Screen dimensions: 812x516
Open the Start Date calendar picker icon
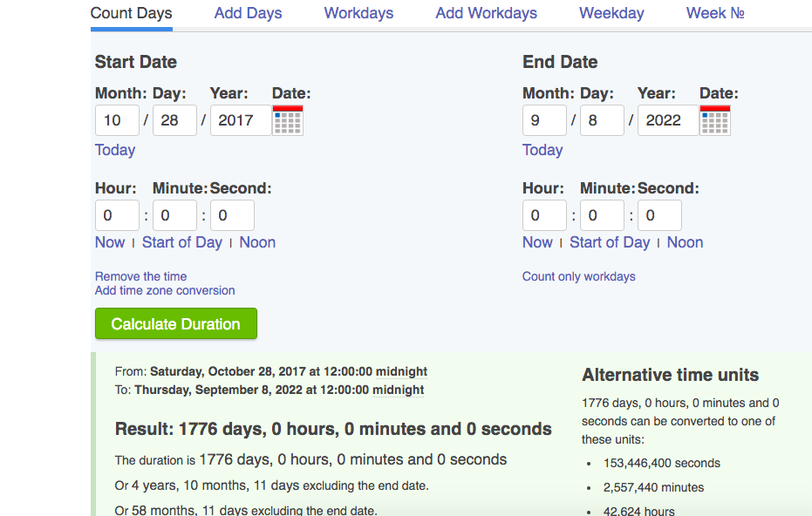[288, 120]
